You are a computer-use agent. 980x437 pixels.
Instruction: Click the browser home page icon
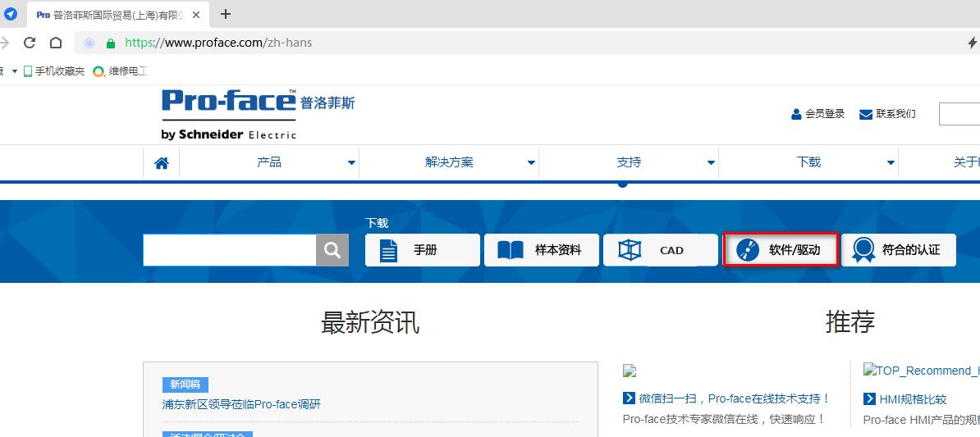(56, 43)
